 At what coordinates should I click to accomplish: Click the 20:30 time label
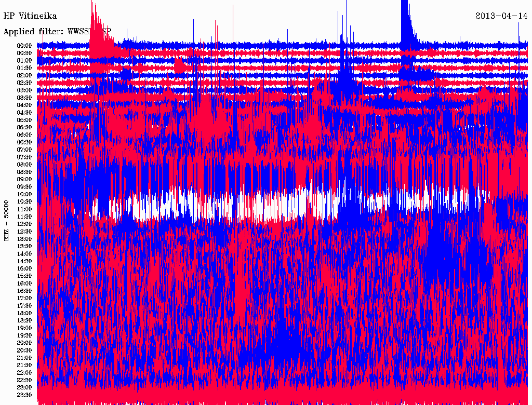click(x=24, y=350)
